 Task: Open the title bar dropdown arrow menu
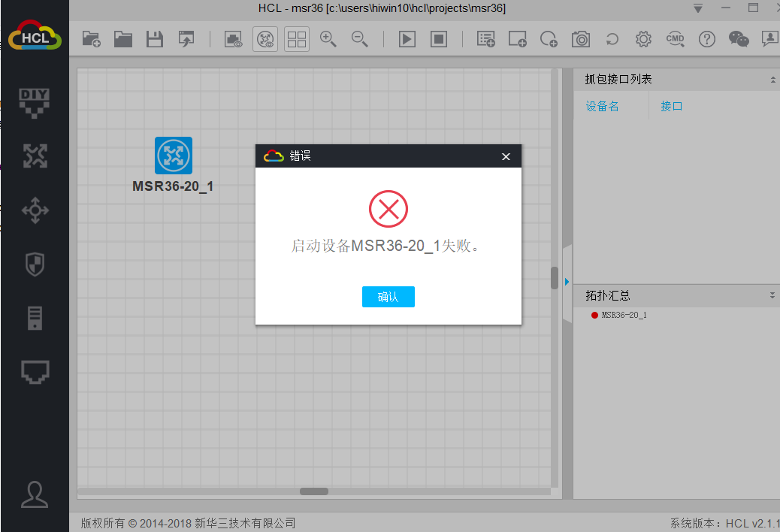pyautogui.click(x=698, y=8)
